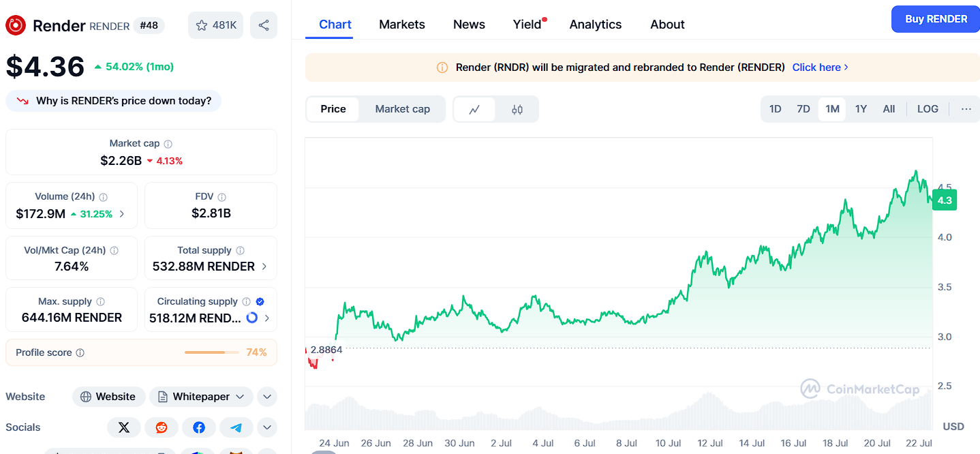This screenshot has width=980, height=454.
Task: Open 'Why is RENDER's price down today?'
Action: coord(113,101)
